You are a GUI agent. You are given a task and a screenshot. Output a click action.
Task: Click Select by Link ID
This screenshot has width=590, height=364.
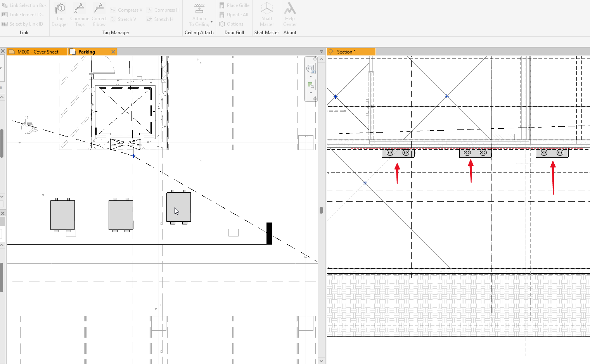tap(22, 24)
